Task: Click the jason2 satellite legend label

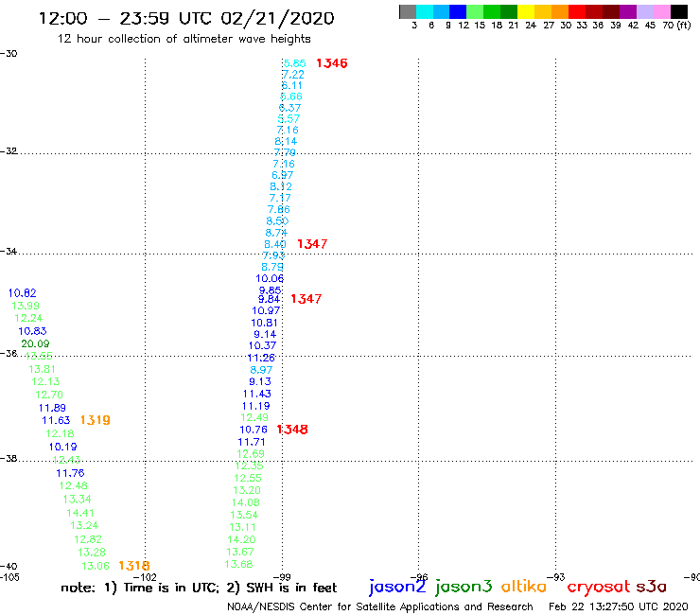Action: tap(397, 587)
